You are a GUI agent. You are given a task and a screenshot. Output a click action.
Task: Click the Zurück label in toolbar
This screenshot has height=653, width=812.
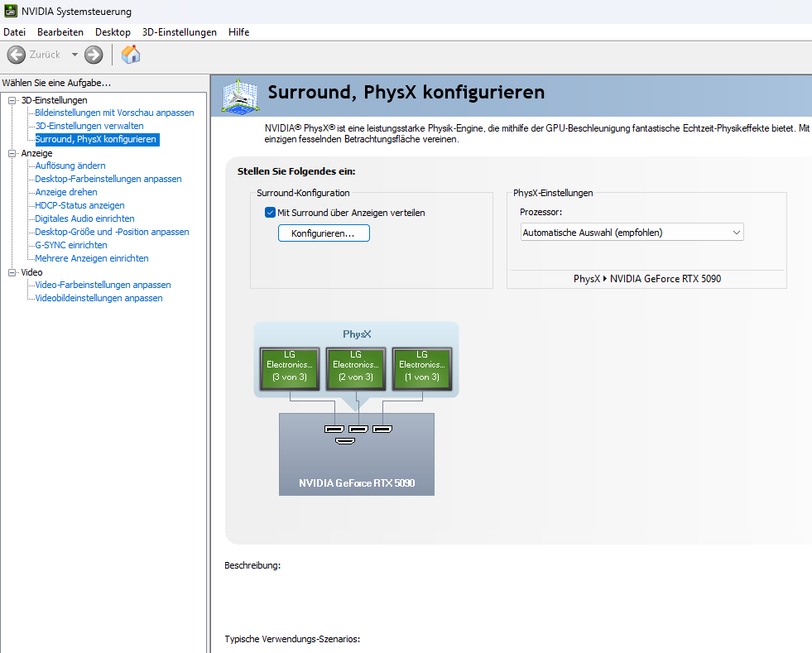pos(45,55)
